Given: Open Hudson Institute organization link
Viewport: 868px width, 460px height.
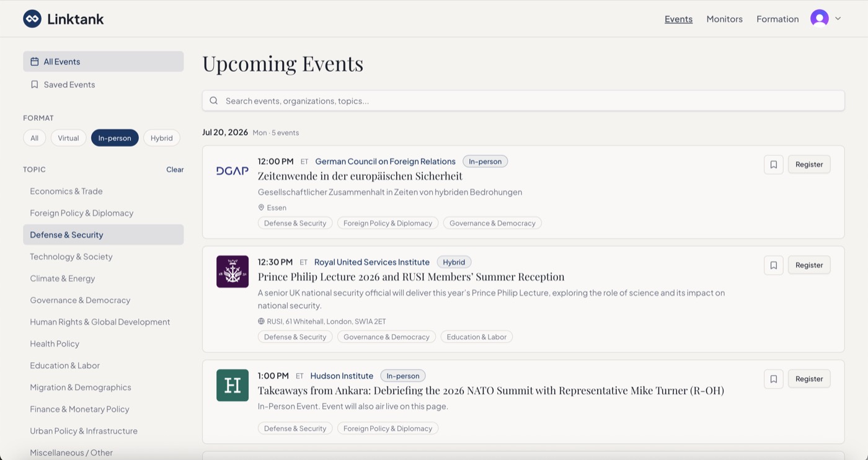Looking at the screenshot, I should coord(342,376).
